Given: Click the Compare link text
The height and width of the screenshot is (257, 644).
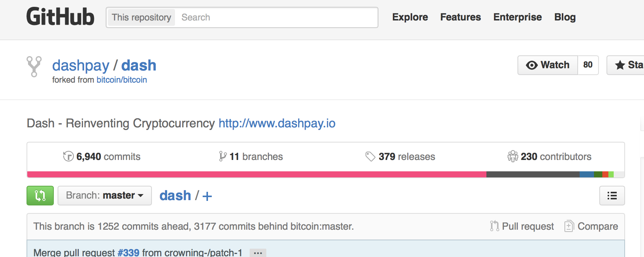Looking at the screenshot, I should coord(598,226).
